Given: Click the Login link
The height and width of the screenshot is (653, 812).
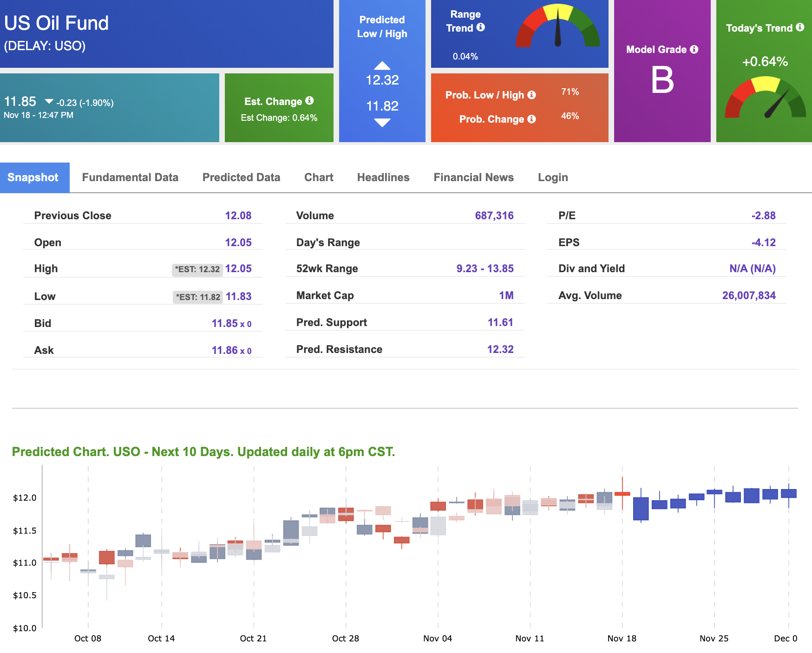Looking at the screenshot, I should [553, 177].
